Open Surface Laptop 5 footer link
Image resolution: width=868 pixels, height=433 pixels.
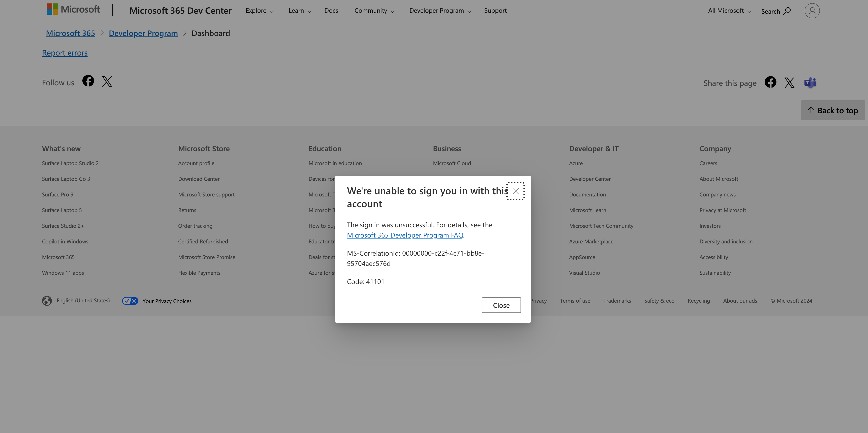(x=62, y=210)
